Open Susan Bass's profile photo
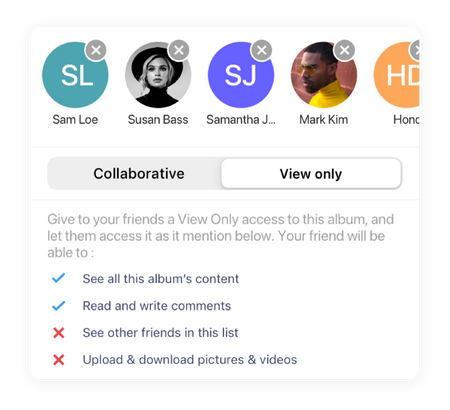 (x=158, y=75)
